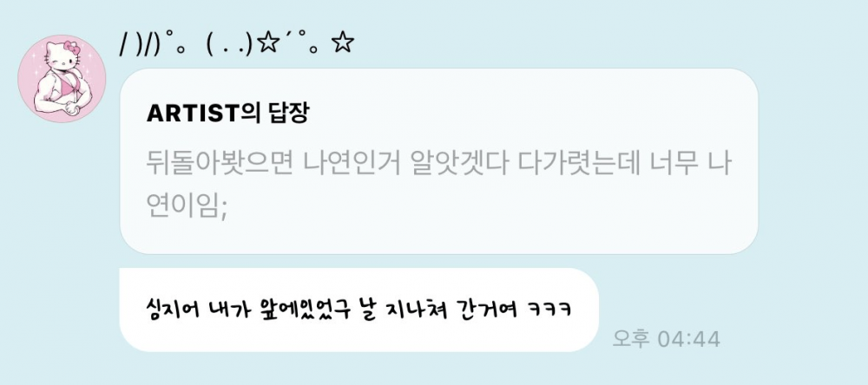Click the word 'ARTIST' in reply header

[x=192, y=114]
